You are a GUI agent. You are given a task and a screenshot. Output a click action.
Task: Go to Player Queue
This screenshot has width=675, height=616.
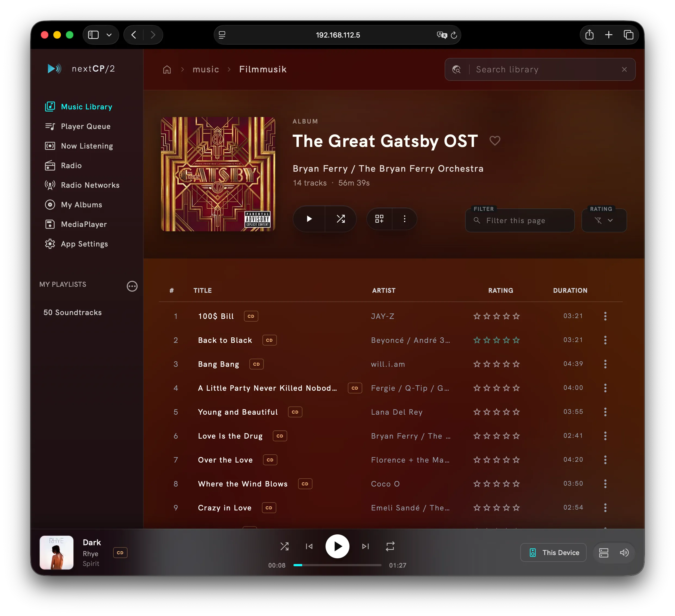tap(78, 126)
